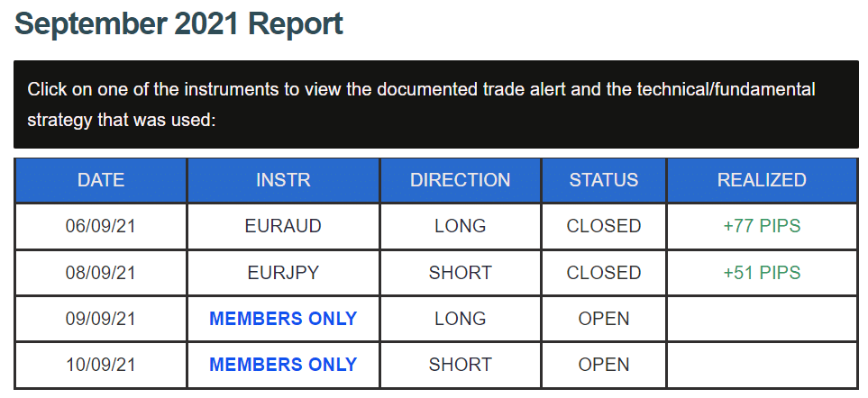Viewport: 868px width, 398px height.
Task: Click CLOSED status in the EURAUD row
Action: pos(603,226)
